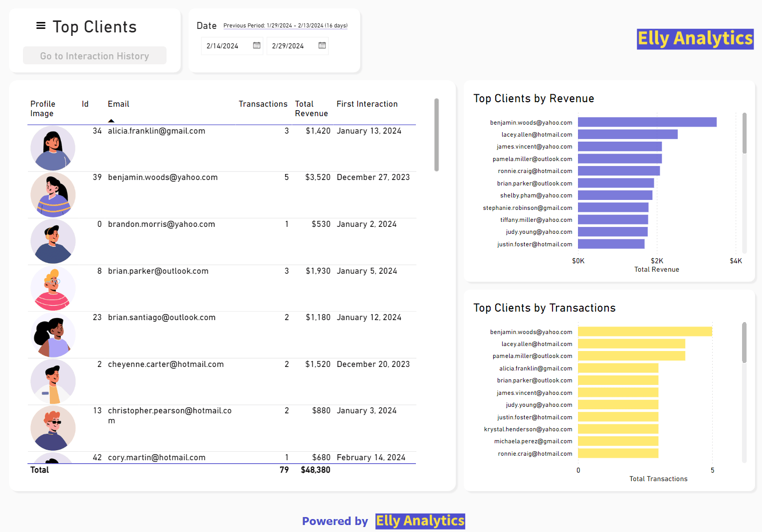Open the start date calendar picker icon
The image size is (762, 532).
(257, 45)
